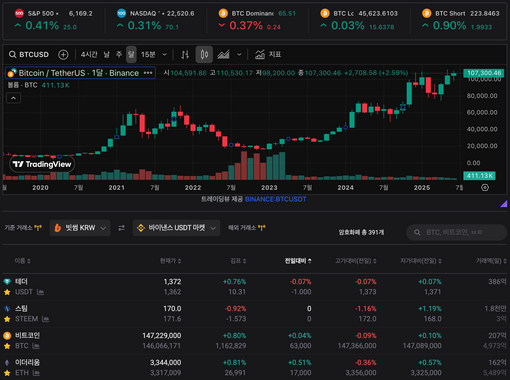This screenshot has width=510, height=380.
Task: Choose candlestick chart style icon
Action: (x=204, y=54)
